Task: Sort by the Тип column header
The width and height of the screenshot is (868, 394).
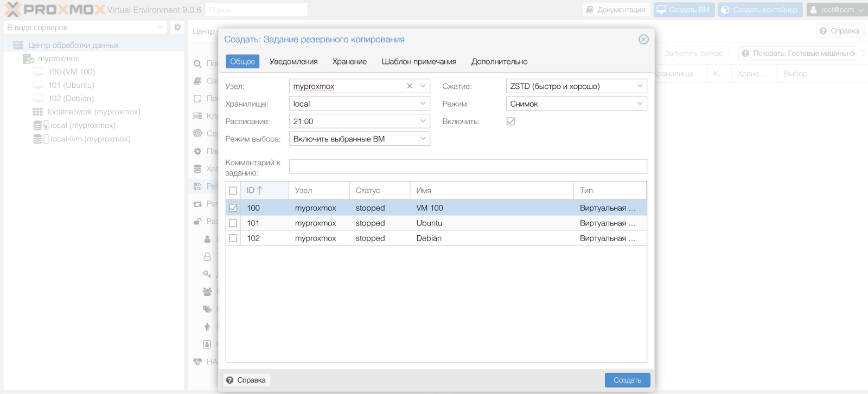Action: (x=610, y=191)
